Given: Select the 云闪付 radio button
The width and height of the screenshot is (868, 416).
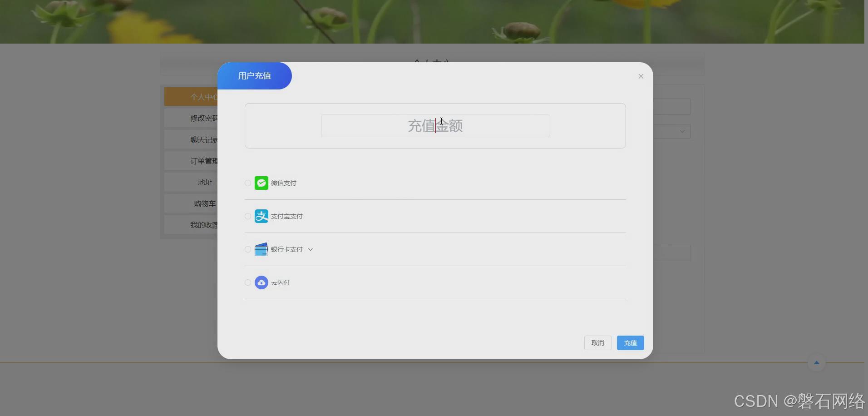Looking at the screenshot, I should click(247, 282).
